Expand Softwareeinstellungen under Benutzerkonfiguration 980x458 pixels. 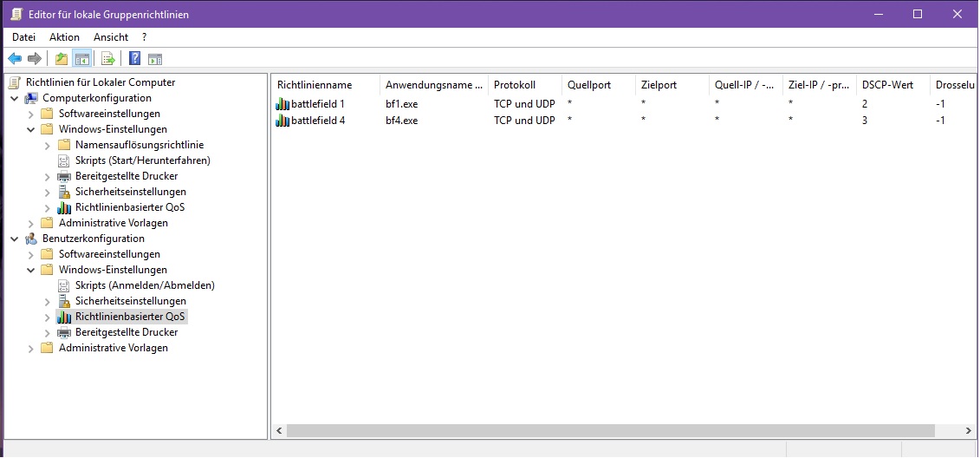tap(31, 255)
